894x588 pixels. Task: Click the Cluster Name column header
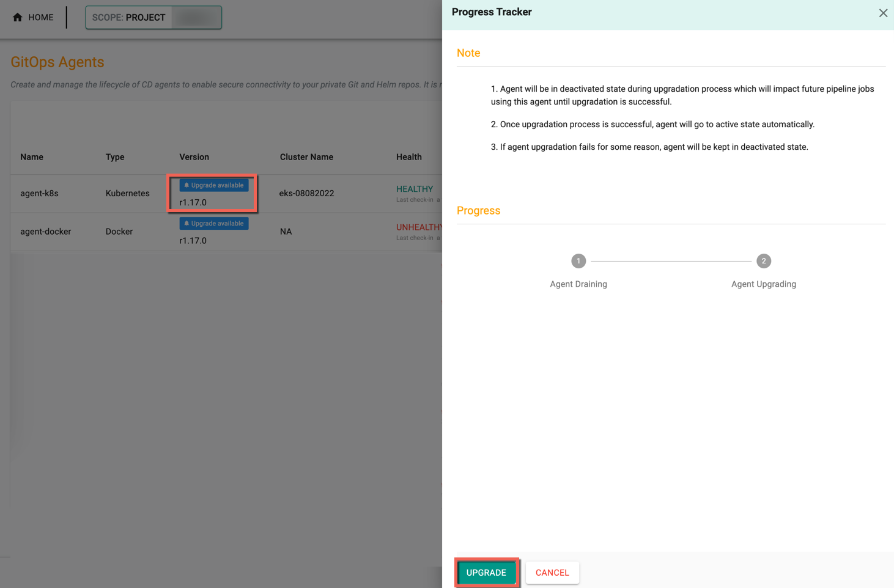pos(306,157)
